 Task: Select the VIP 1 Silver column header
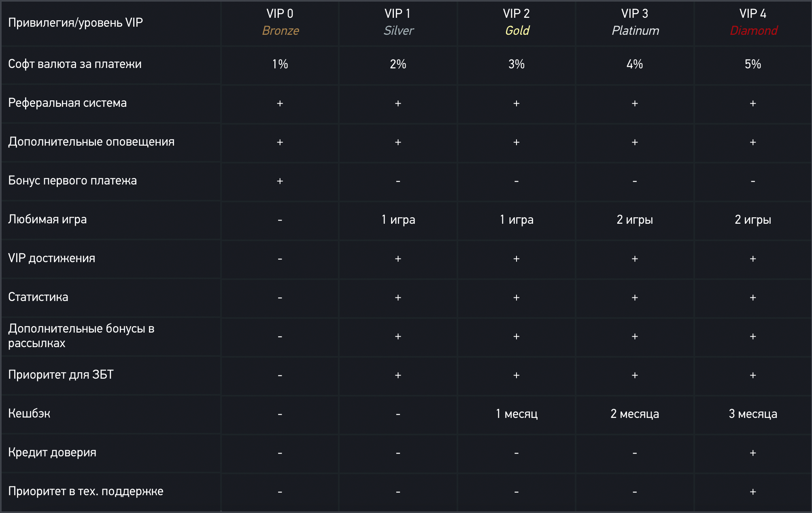pos(398,22)
